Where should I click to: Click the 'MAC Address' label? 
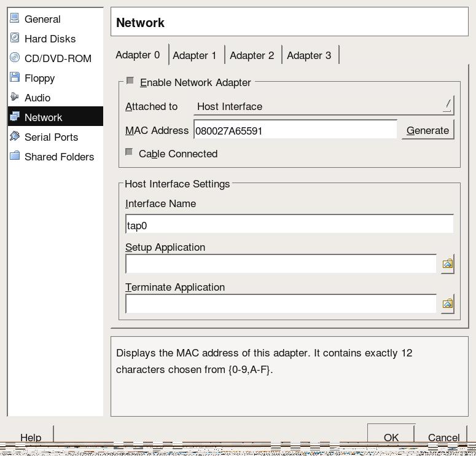(157, 130)
